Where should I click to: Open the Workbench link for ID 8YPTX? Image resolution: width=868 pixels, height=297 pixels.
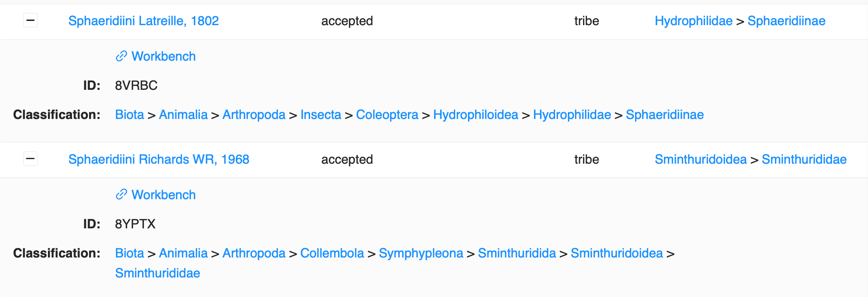[x=163, y=194]
